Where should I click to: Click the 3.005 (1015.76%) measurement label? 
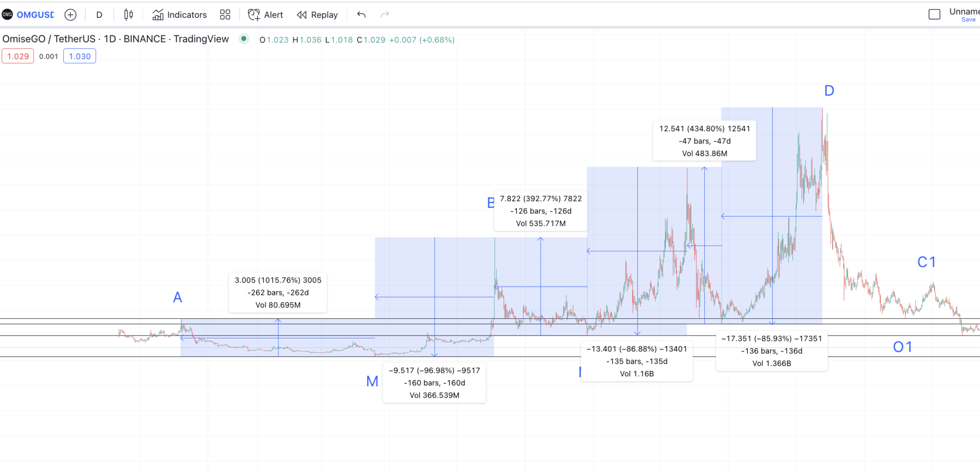tap(278, 280)
